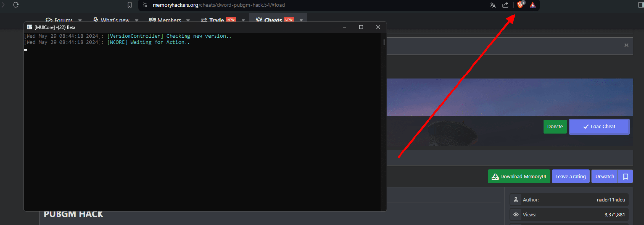644x225 pixels.
Task: Open site information icon beside the URL
Action: tap(144, 5)
